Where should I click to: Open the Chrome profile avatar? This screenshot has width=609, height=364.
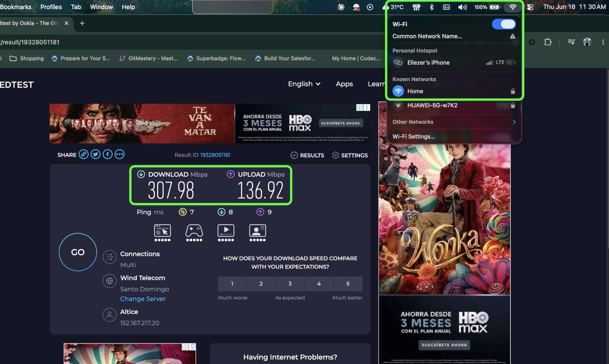pos(587,42)
